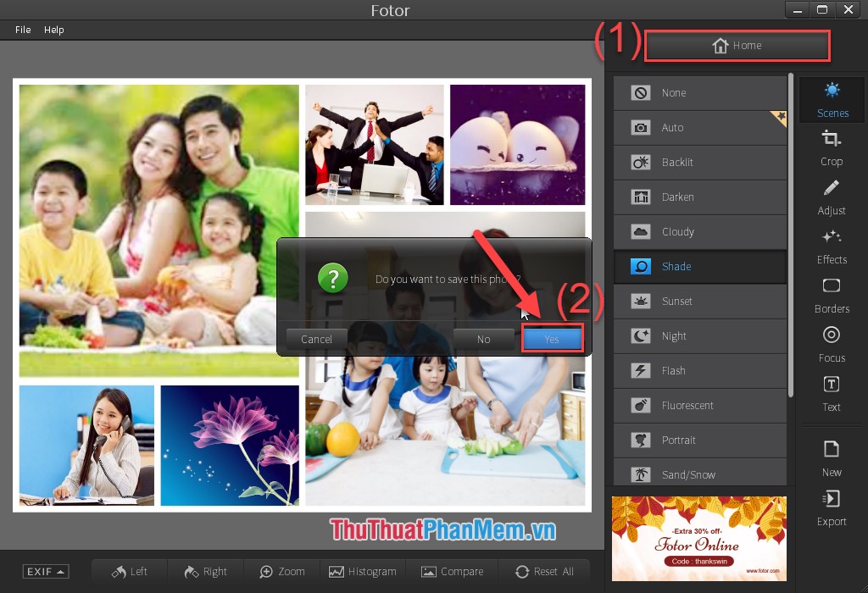Open the Scenes panel
The image size is (868, 593).
(832, 99)
